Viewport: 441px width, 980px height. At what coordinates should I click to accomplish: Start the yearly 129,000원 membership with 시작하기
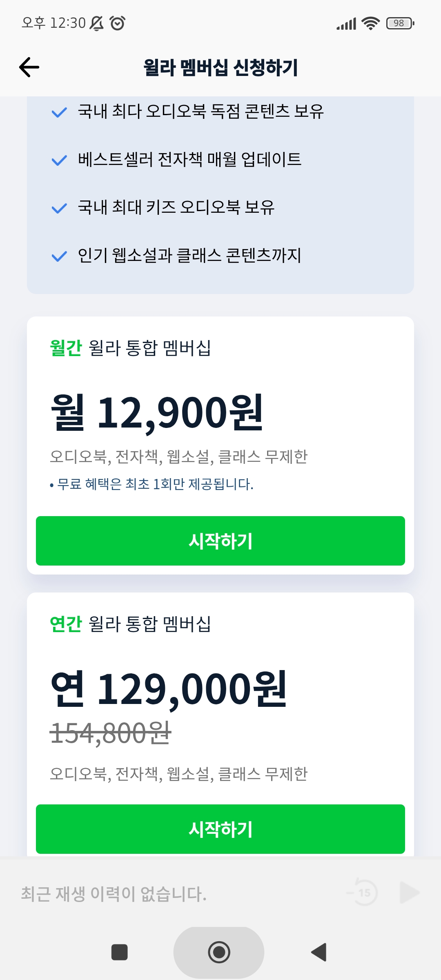[x=220, y=829]
